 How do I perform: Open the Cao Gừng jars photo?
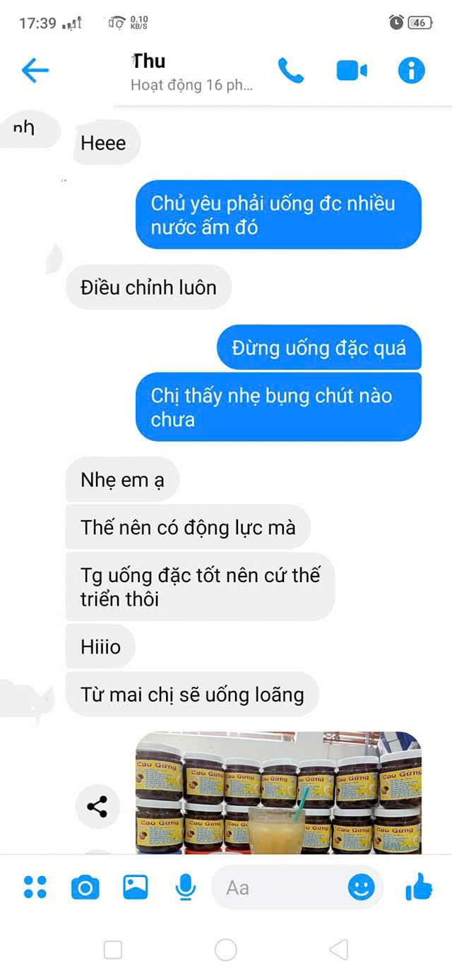pyautogui.click(x=278, y=793)
